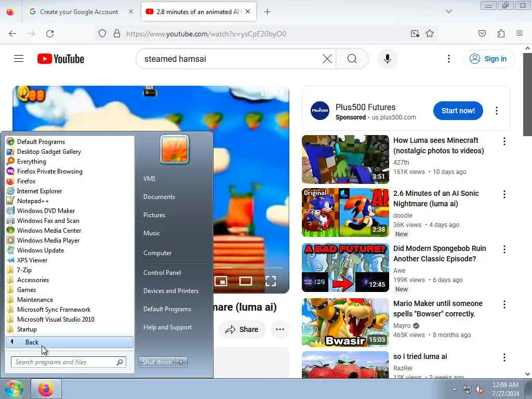Click the muted volume tray icon
Screen dimensions: 532x399
point(480,390)
